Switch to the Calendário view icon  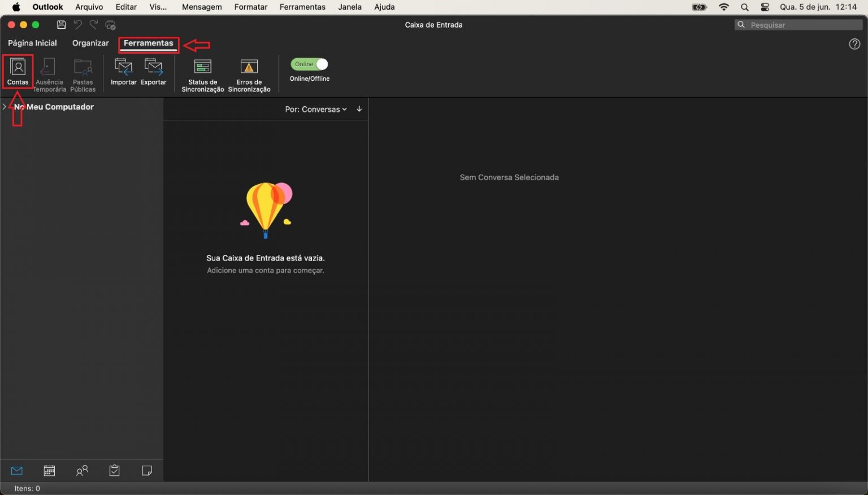click(49, 470)
